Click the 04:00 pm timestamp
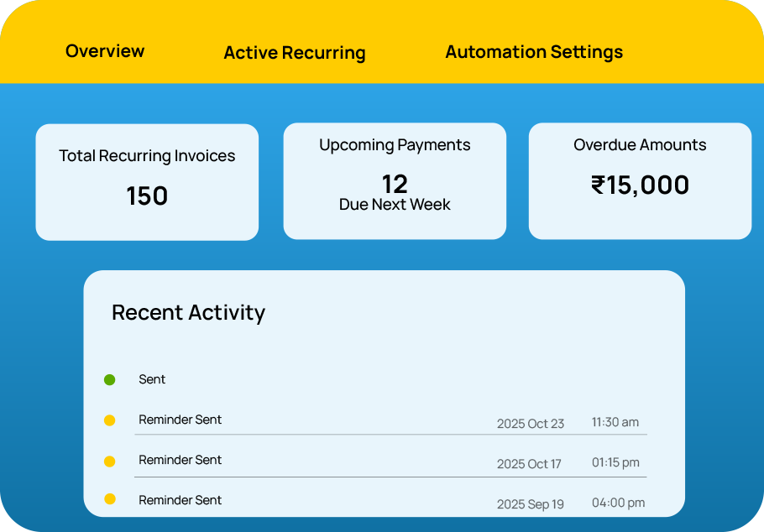The image size is (764, 532). point(618,503)
